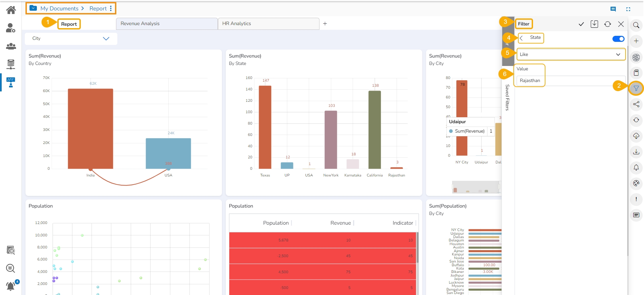
Task: Switch to the HR Analytics tab
Action: [x=268, y=24]
